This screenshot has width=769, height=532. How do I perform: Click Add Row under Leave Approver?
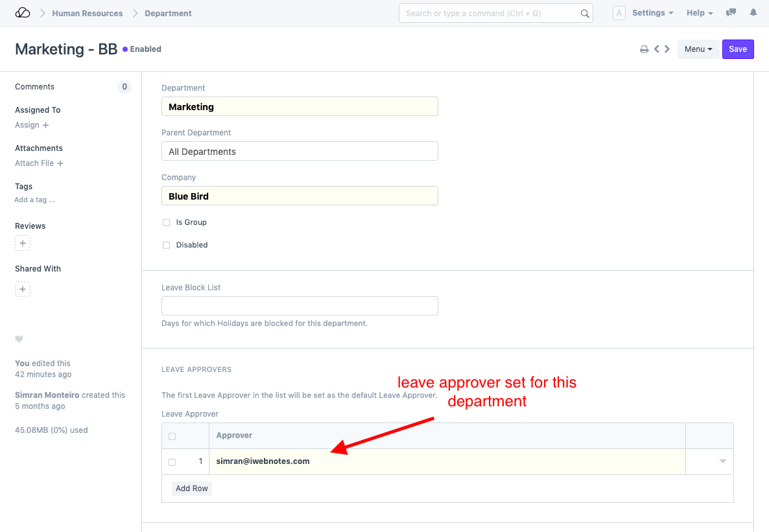pyautogui.click(x=192, y=489)
